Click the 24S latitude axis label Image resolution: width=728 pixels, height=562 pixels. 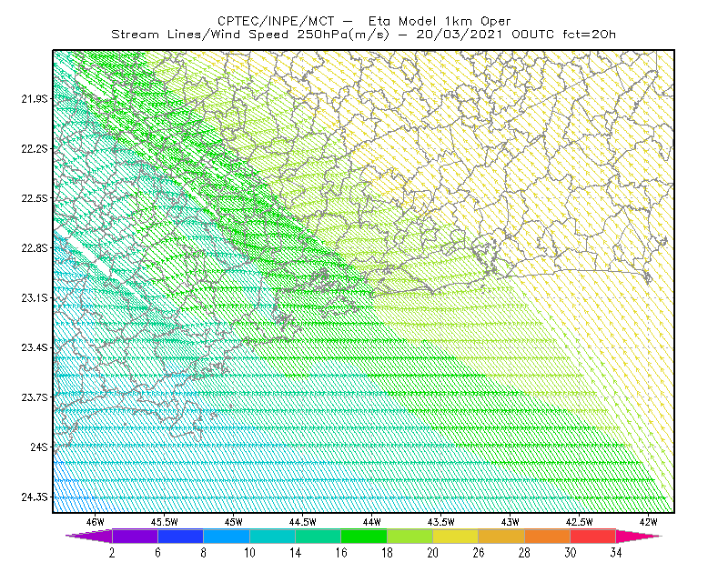point(39,447)
